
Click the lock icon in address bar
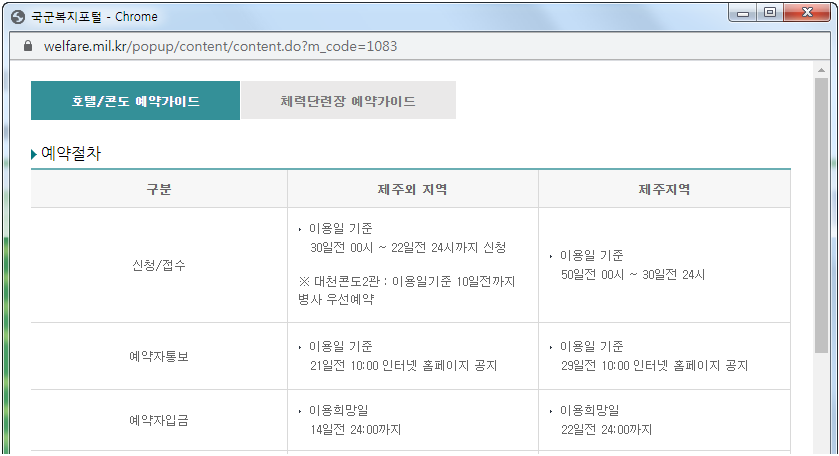(x=28, y=47)
